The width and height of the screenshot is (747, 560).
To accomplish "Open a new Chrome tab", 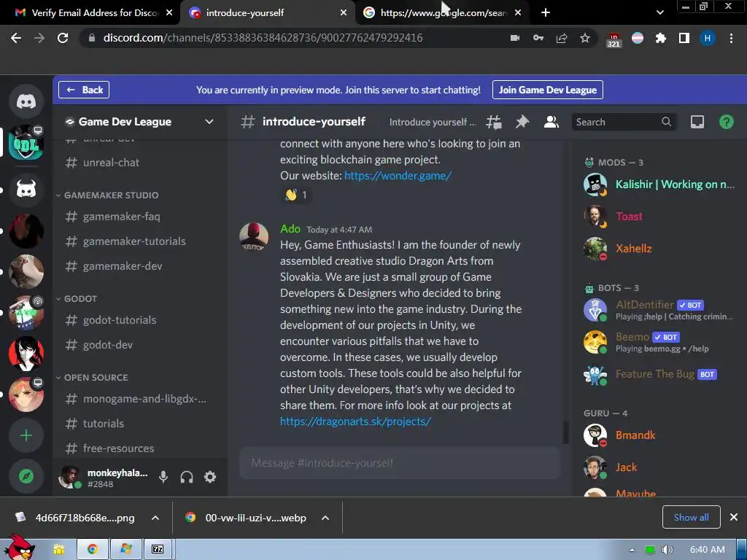I will [x=546, y=13].
